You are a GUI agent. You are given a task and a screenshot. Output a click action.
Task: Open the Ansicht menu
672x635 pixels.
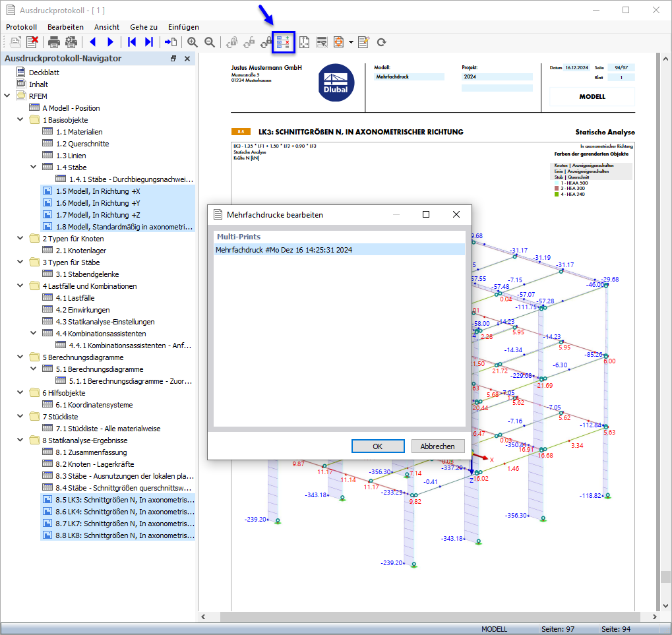(x=107, y=27)
